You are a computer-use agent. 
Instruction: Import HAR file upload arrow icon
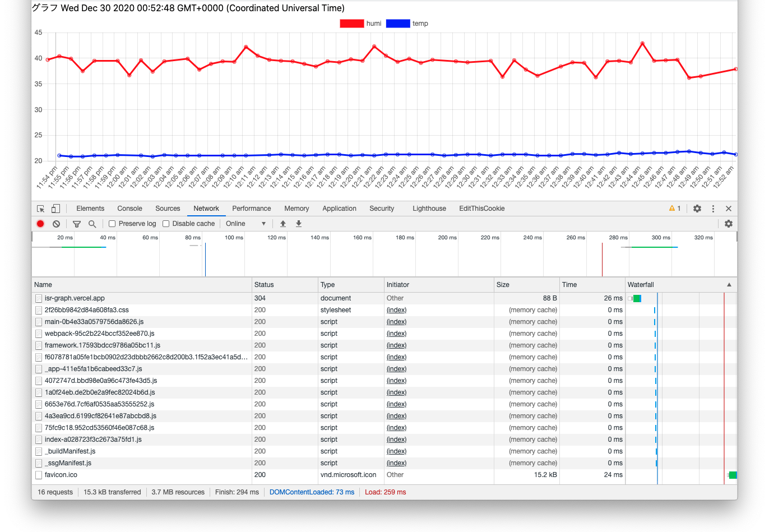(283, 224)
